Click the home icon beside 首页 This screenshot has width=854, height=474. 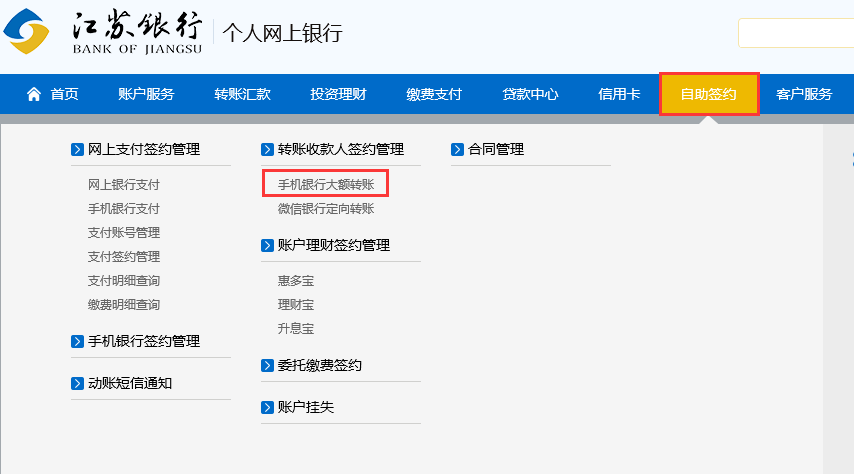pos(34,94)
